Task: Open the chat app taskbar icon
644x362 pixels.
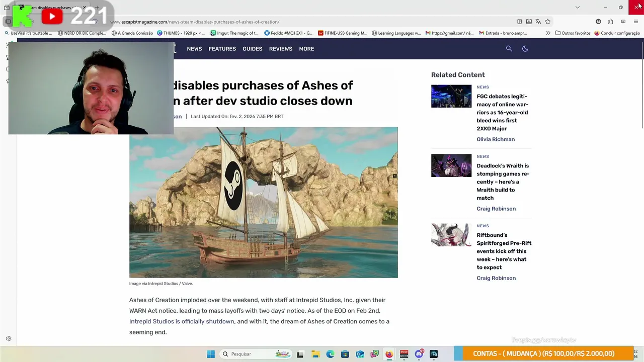Action: tap(374, 354)
